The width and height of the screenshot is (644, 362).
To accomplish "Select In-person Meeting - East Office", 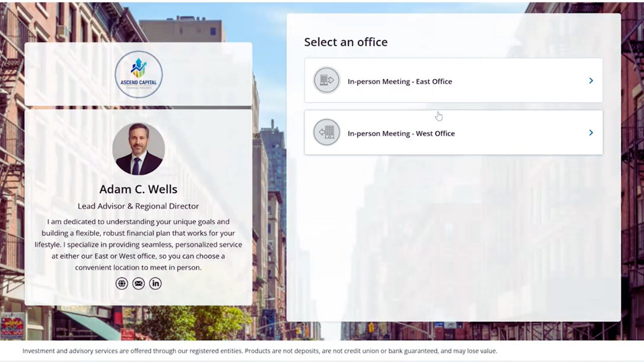I will pos(453,80).
